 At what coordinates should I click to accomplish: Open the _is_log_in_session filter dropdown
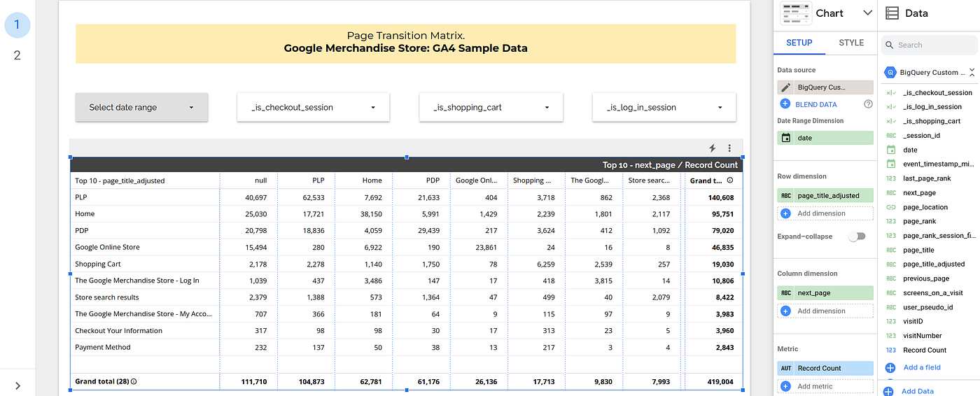click(664, 107)
